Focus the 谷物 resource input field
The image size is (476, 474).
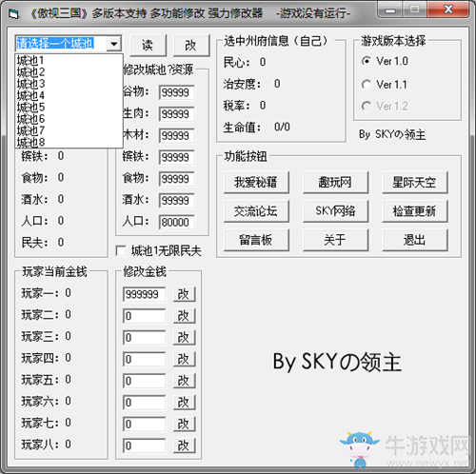(x=176, y=92)
